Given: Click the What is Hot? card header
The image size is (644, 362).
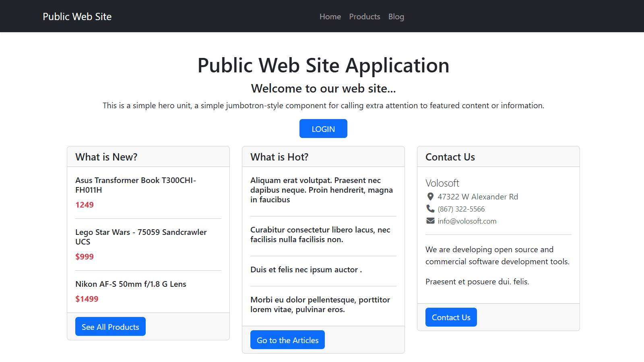Looking at the screenshot, I should point(323,157).
